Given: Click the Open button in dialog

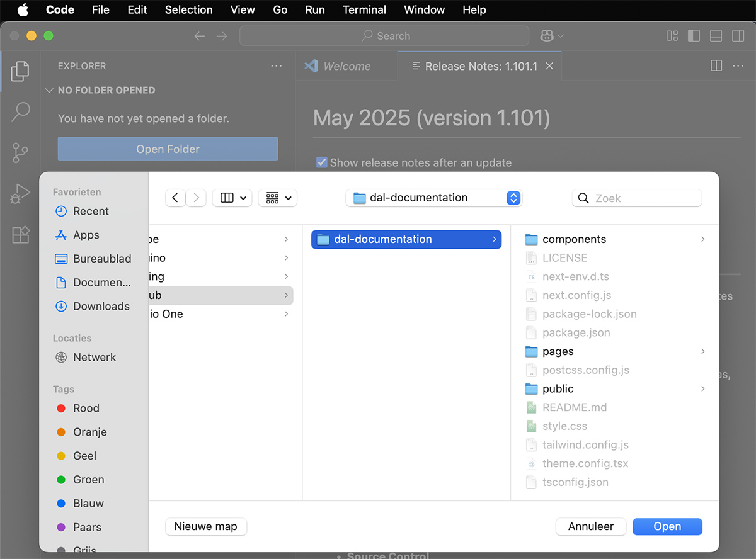Looking at the screenshot, I should point(667,527).
